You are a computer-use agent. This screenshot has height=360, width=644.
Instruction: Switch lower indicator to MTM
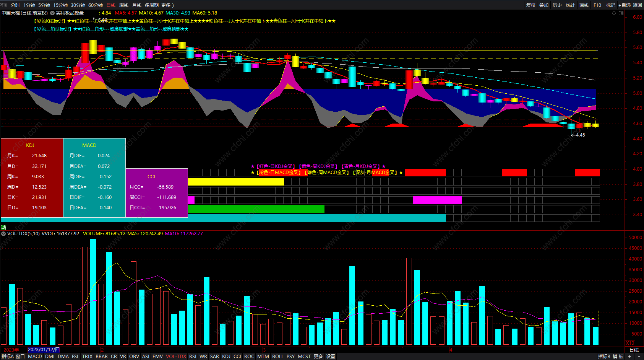(263, 356)
